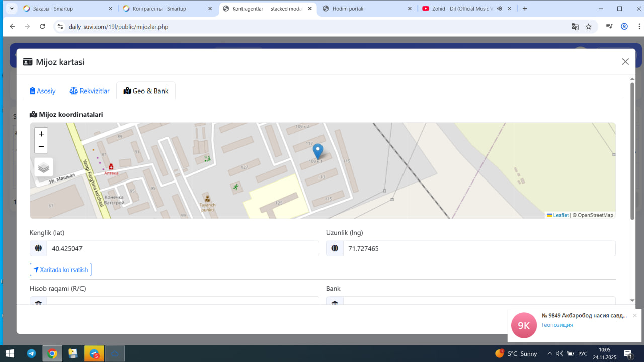Open the map layers control
The width and height of the screenshot is (644, 362).
[x=44, y=167]
